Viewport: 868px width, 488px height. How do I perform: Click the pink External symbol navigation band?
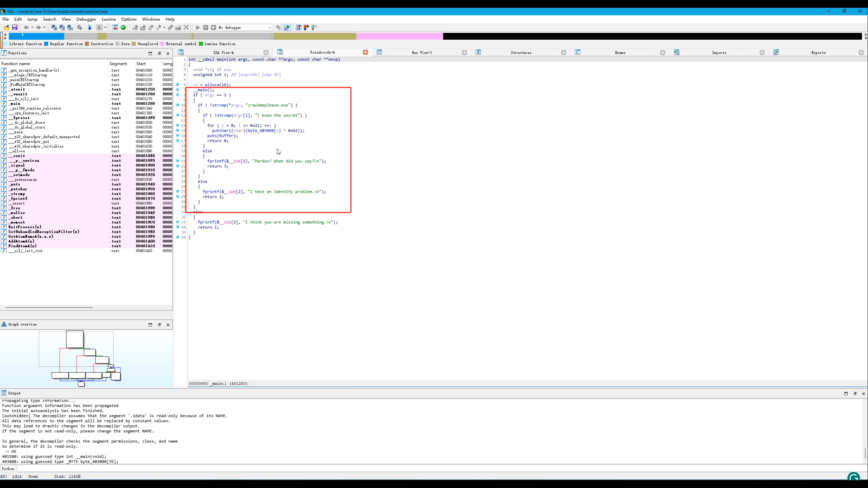click(x=399, y=36)
